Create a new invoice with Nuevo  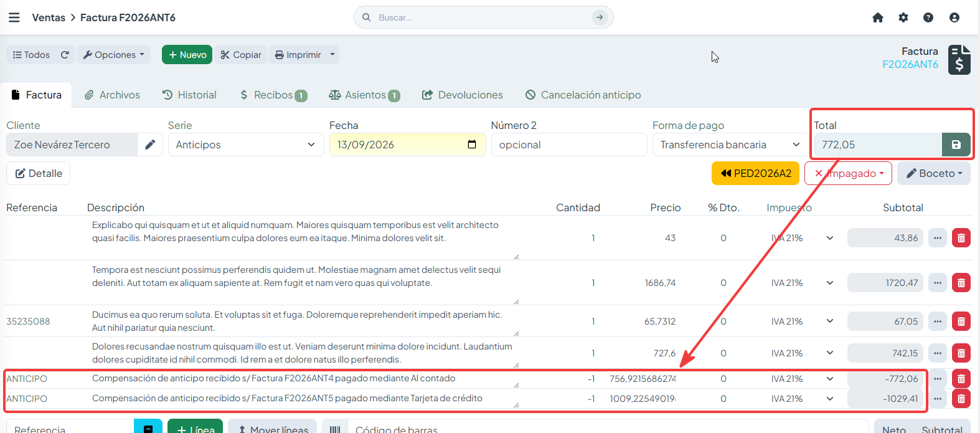(187, 55)
